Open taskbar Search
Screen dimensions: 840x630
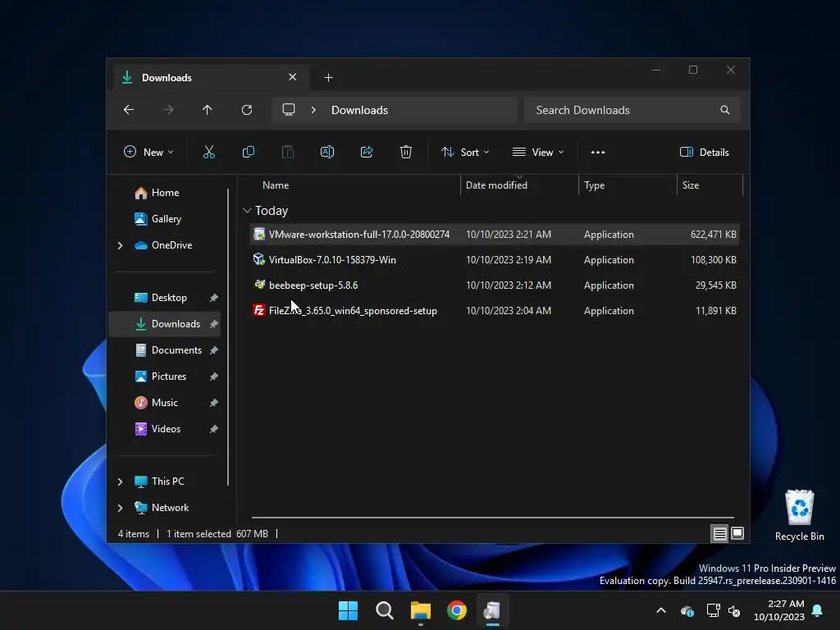pyautogui.click(x=385, y=610)
